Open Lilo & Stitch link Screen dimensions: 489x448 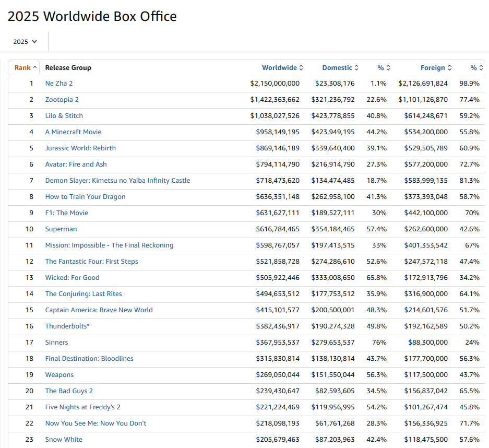click(64, 116)
